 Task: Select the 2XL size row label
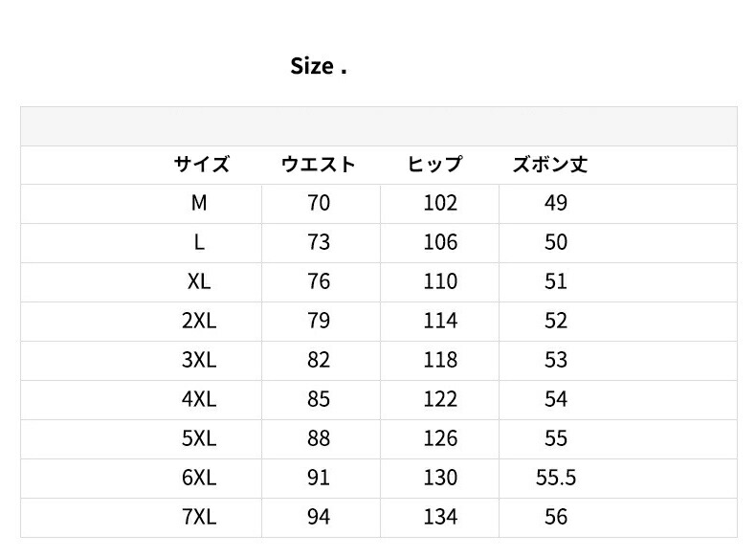(x=199, y=321)
